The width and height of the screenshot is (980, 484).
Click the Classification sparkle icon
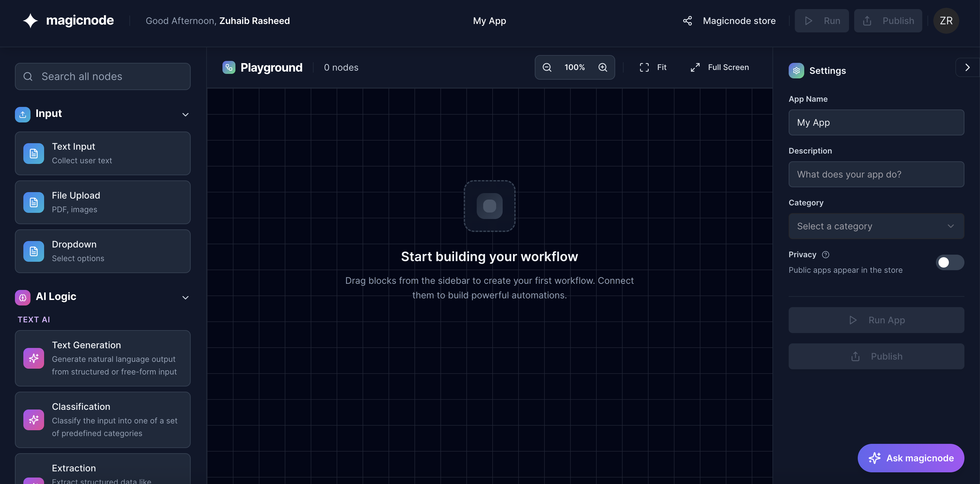[x=34, y=420]
